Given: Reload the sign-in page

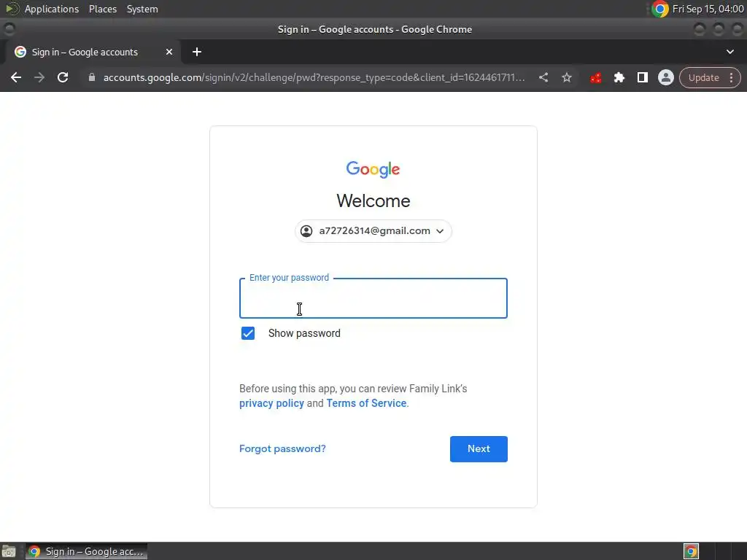Looking at the screenshot, I should tap(63, 77).
